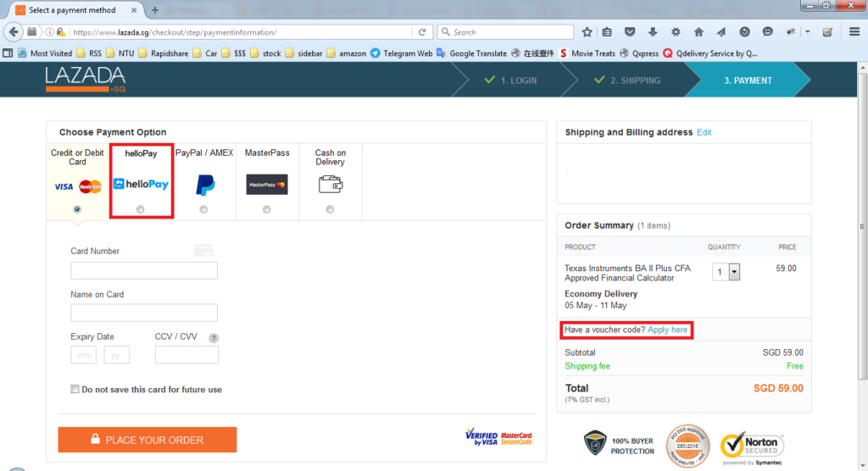Select the MasterPass radio button
This screenshot has height=471, width=868.
(x=267, y=209)
